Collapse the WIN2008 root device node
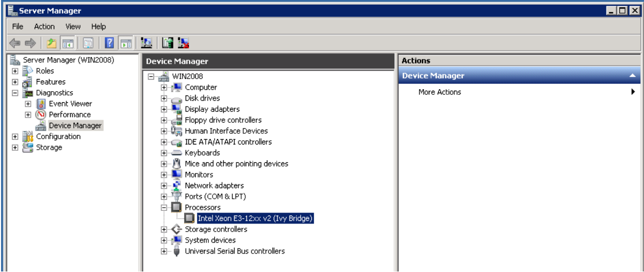 coord(152,76)
